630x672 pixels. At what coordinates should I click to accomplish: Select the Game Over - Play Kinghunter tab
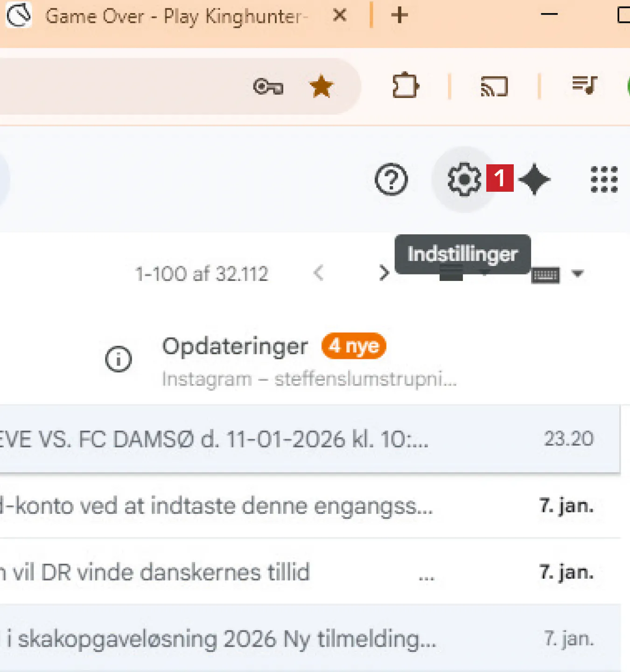[177, 17]
